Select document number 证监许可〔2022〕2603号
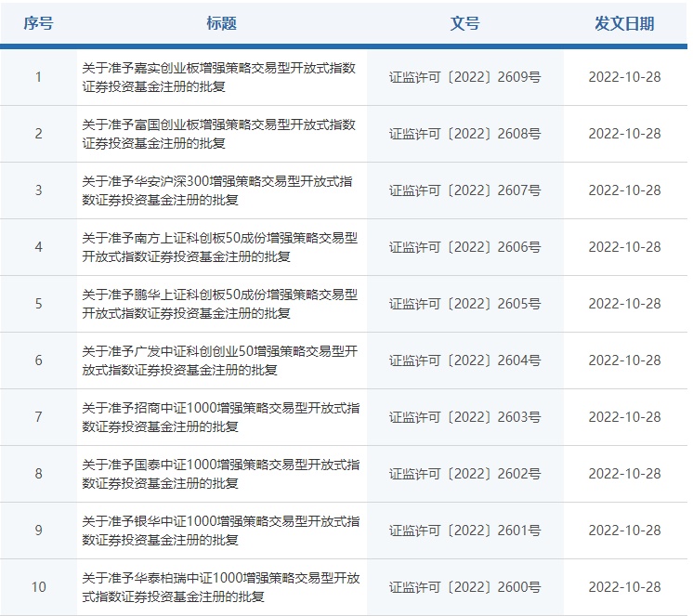This screenshot has height=616, width=693. [465, 417]
